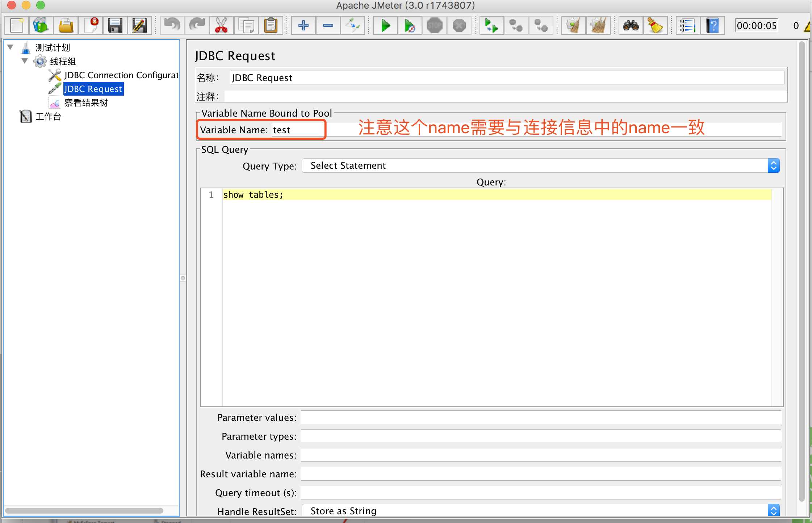Viewport: 812px width, 523px height.
Task: Click the Run (Start) toolbar icon
Action: [385, 25]
